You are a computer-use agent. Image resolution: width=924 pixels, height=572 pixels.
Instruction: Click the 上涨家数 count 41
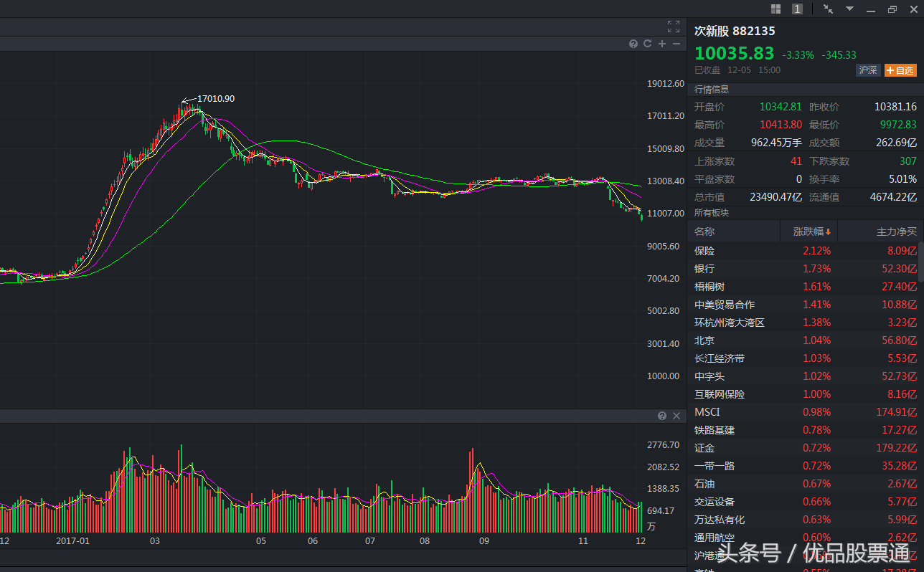click(x=796, y=161)
